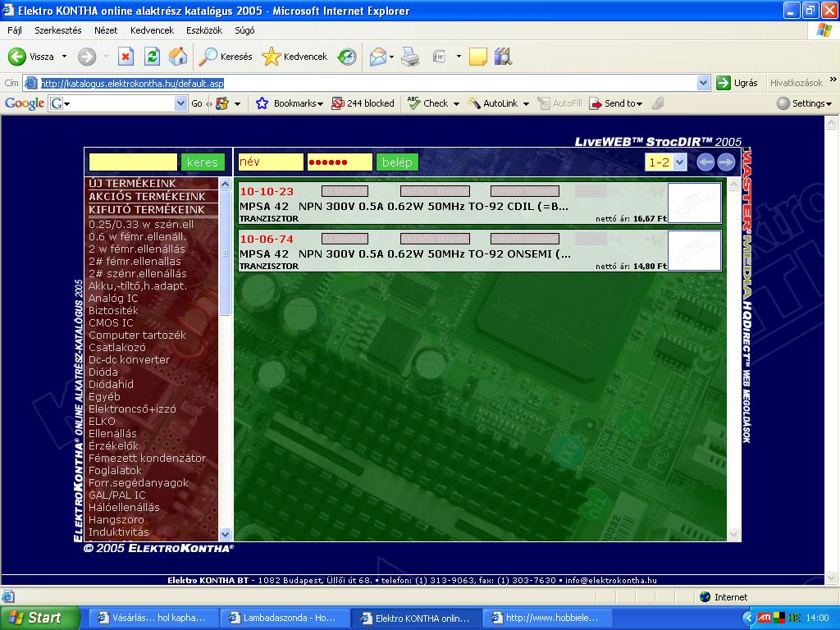Screen dimensions: 840x630
Task: Open dropdown arrow next to Edit icon
Action: 459,57
